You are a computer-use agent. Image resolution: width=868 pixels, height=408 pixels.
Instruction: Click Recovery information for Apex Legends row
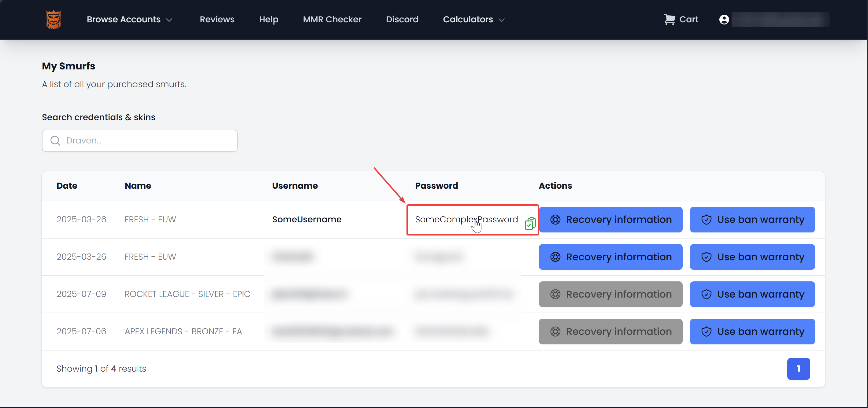tap(610, 332)
